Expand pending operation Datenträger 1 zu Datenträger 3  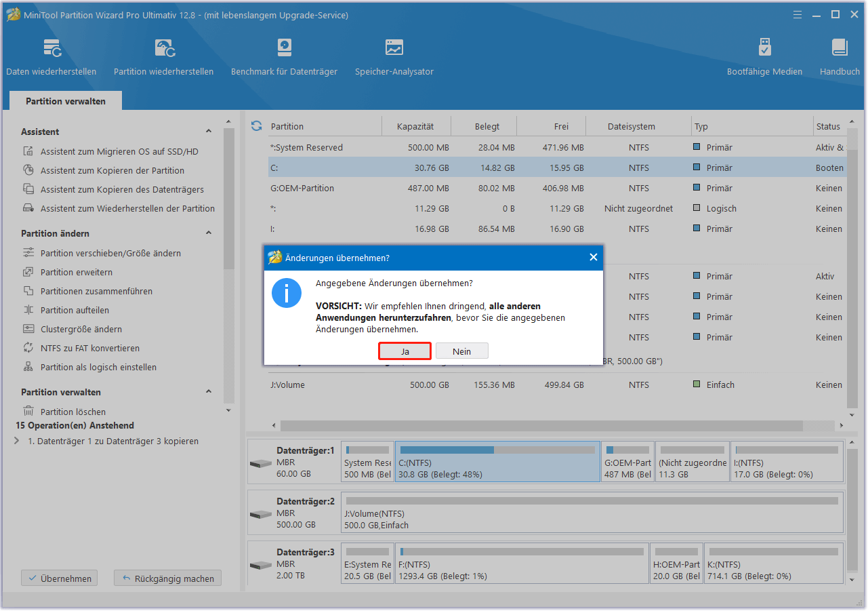pyautogui.click(x=17, y=441)
